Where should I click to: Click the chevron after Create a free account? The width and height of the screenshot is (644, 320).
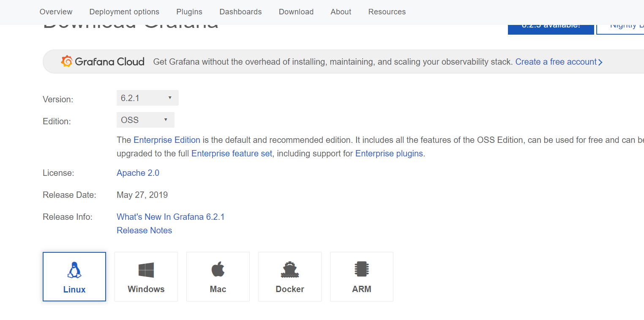600,62
